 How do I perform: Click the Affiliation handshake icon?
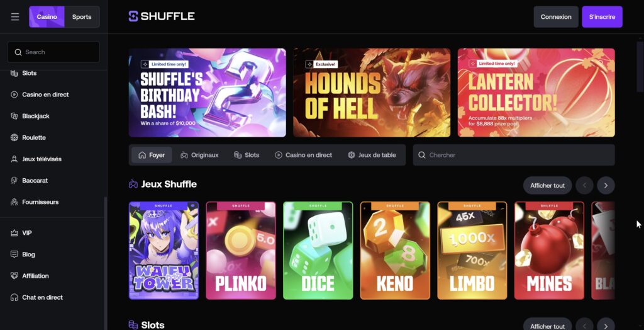click(x=14, y=276)
